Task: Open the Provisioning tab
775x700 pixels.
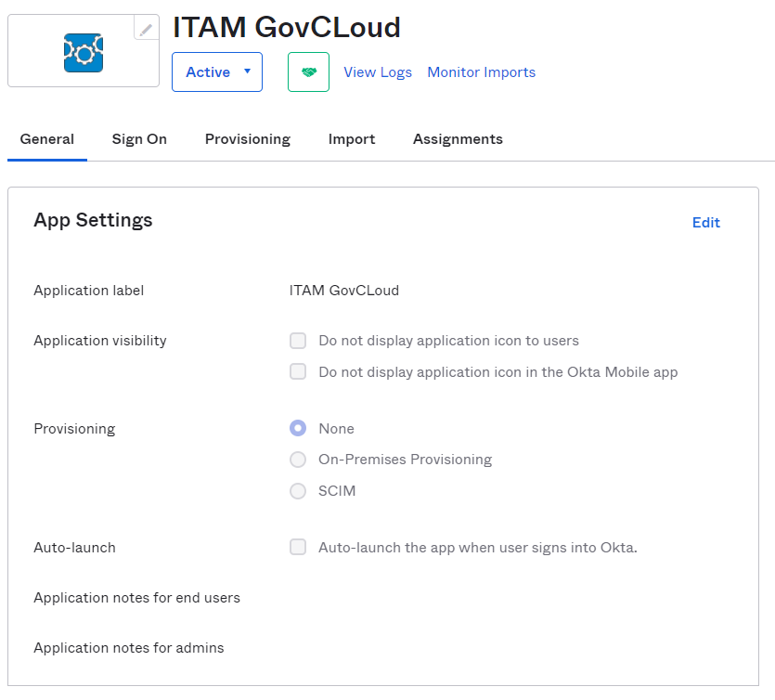Action: coord(248,139)
